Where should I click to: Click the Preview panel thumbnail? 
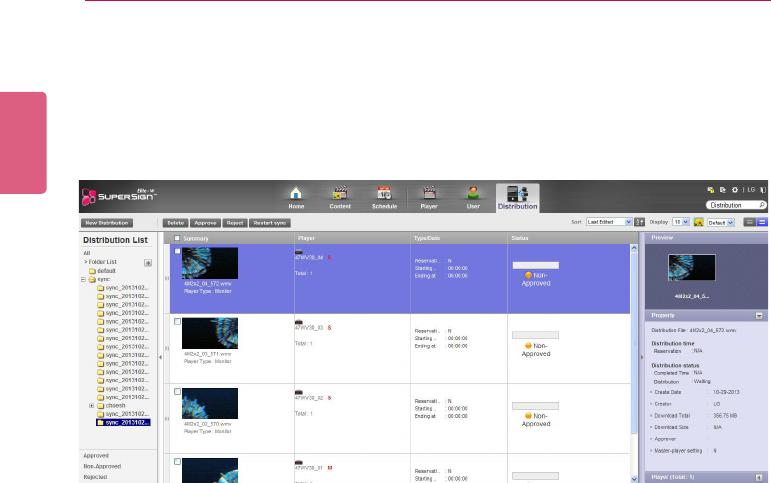(691, 268)
